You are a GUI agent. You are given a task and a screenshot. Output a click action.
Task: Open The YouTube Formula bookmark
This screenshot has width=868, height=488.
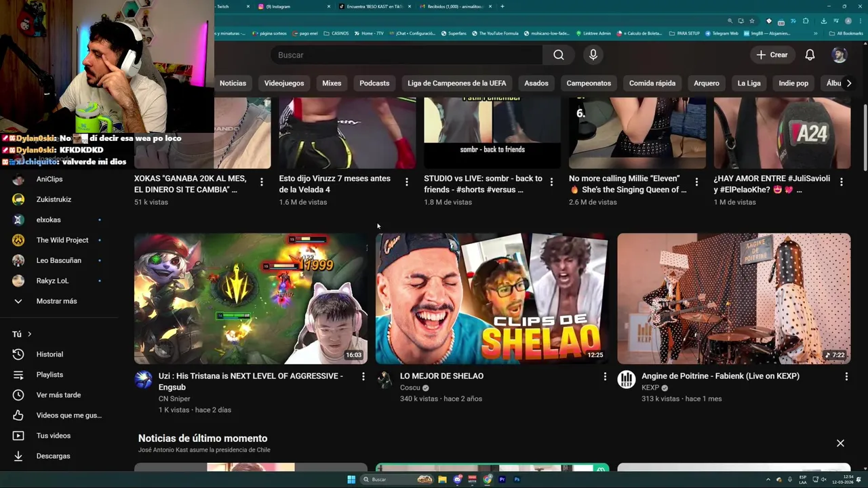click(x=494, y=33)
